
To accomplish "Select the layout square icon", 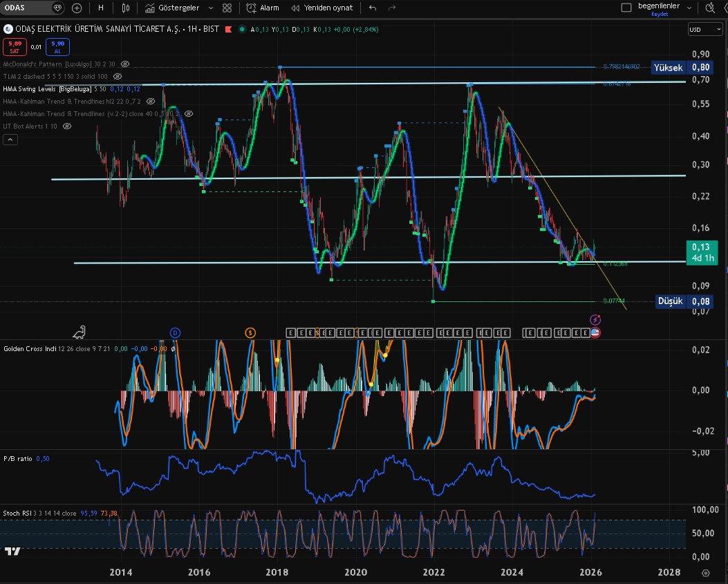I will pyautogui.click(x=626, y=8).
